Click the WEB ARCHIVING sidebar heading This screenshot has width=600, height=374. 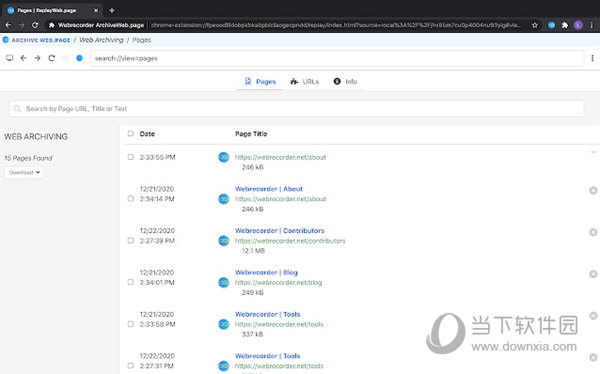click(x=36, y=136)
